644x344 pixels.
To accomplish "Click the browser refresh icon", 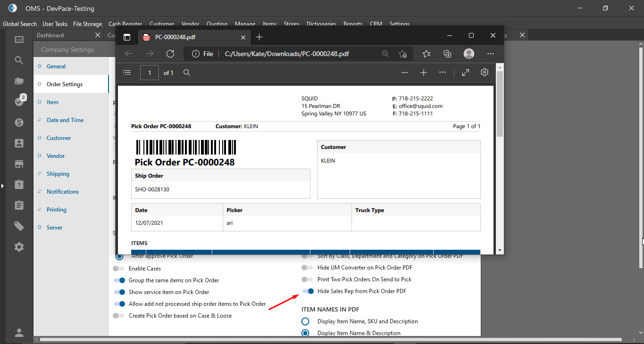I will [170, 54].
